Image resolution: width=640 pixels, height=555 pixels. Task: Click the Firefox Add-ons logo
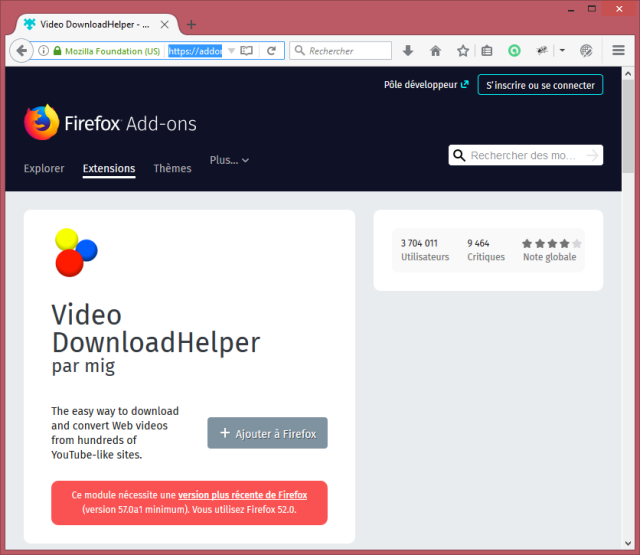110,122
